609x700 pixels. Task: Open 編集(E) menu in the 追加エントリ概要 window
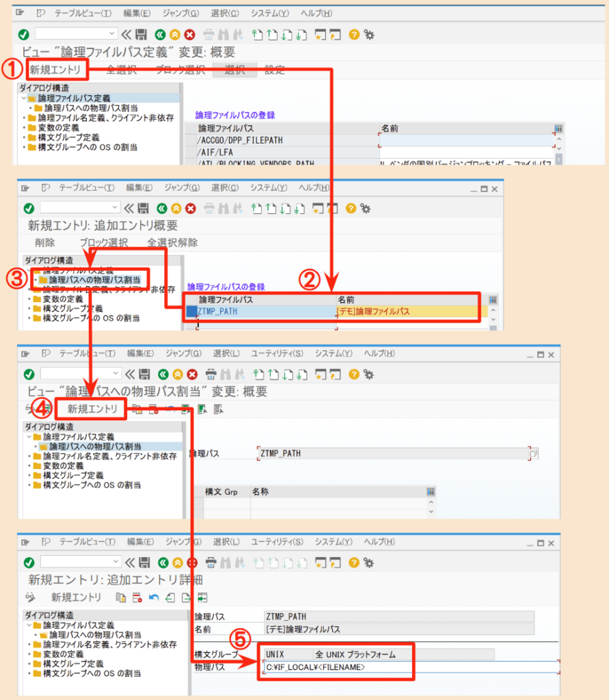coord(139,187)
